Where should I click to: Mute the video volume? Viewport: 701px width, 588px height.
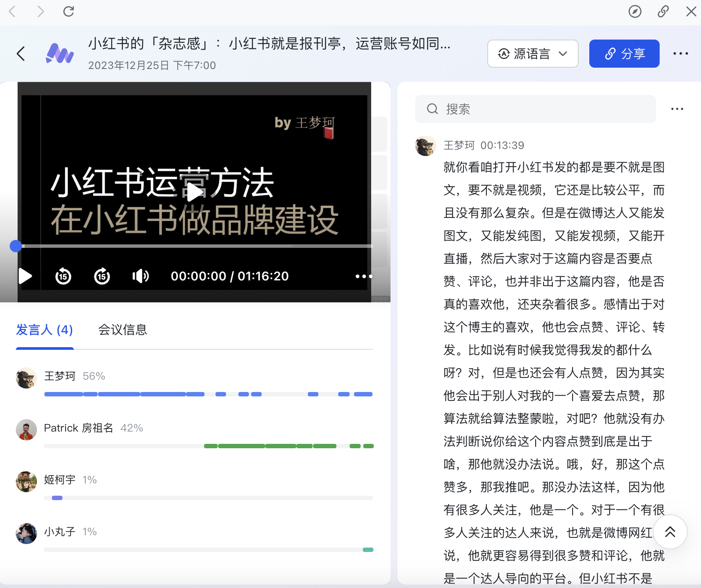click(x=141, y=276)
